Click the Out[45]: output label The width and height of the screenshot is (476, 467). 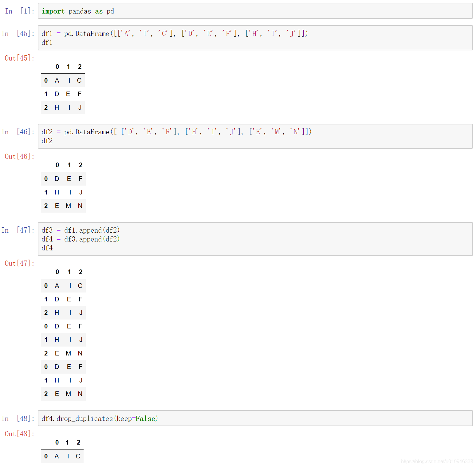pyautogui.click(x=19, y=58)
